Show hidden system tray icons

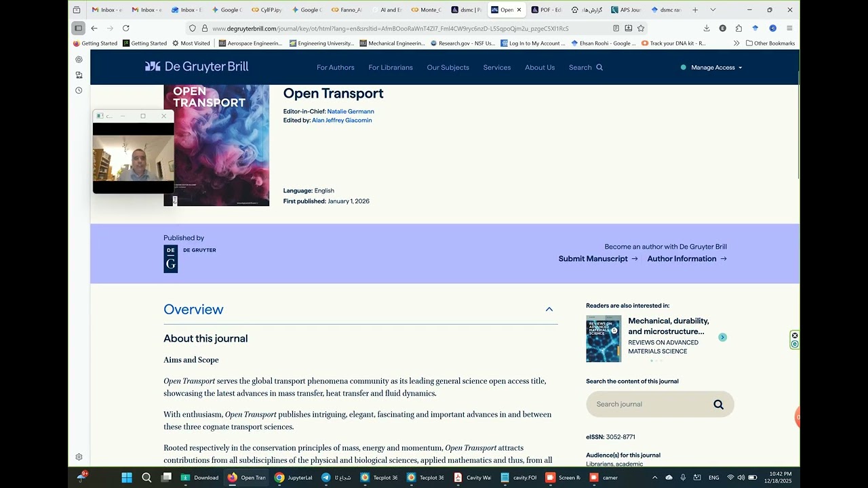pos(654,477)
